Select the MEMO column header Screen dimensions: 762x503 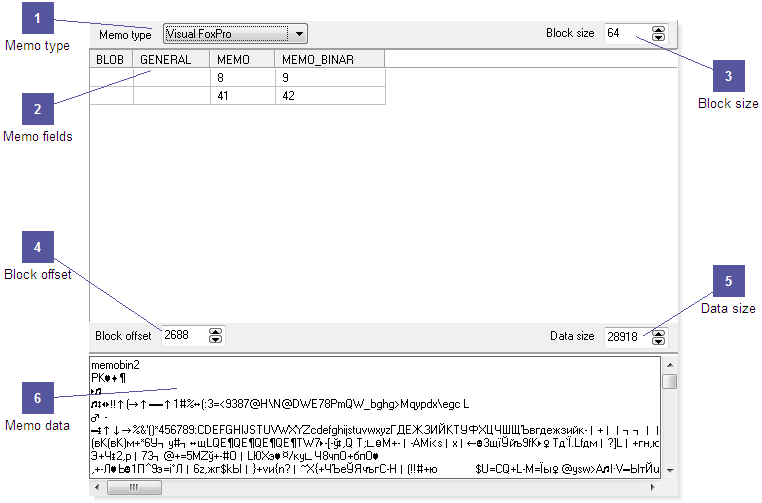242,59
